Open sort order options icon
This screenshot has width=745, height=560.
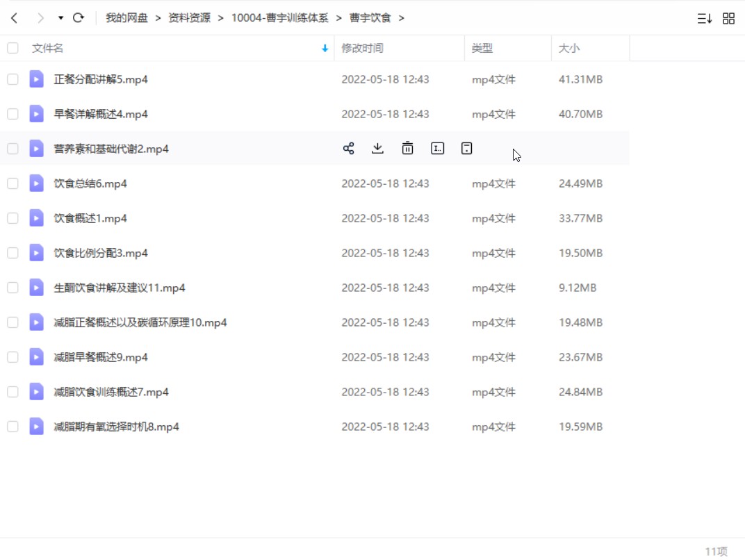point(704,19)
